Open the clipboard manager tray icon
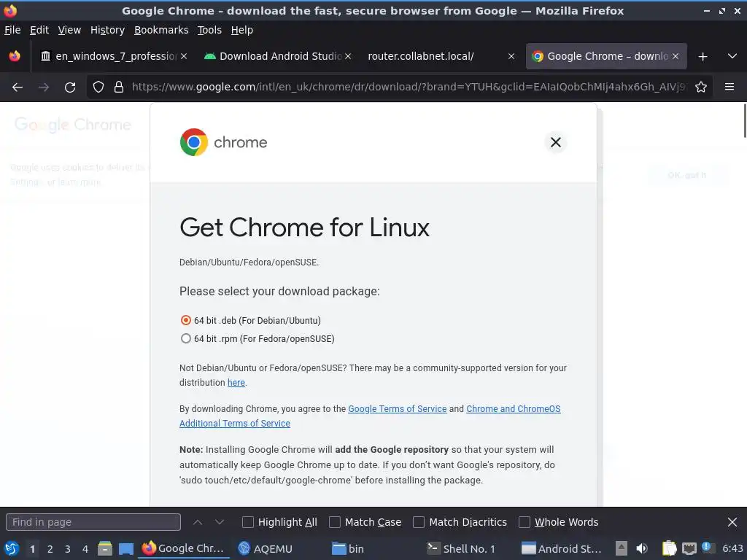 tap(669, 548)
